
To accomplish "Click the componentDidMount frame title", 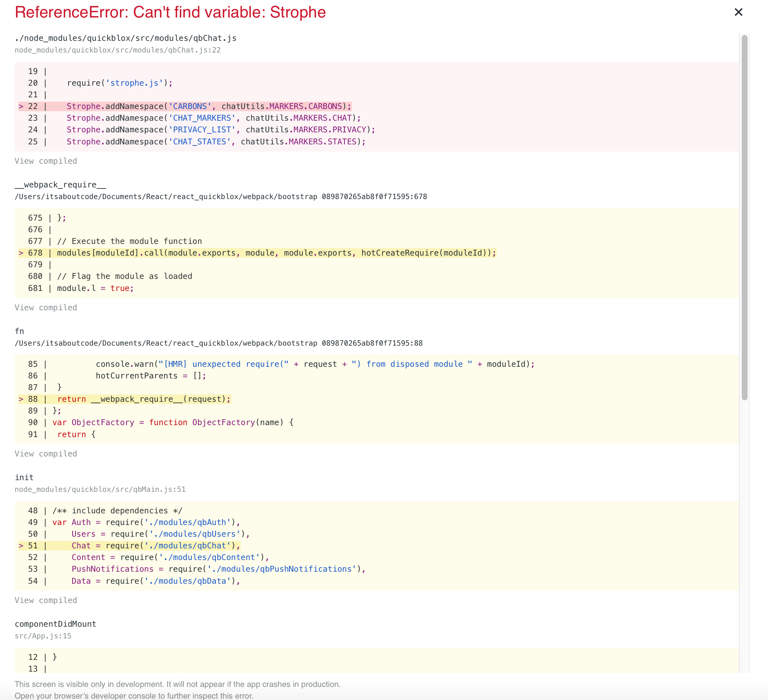I will (55, 624).
